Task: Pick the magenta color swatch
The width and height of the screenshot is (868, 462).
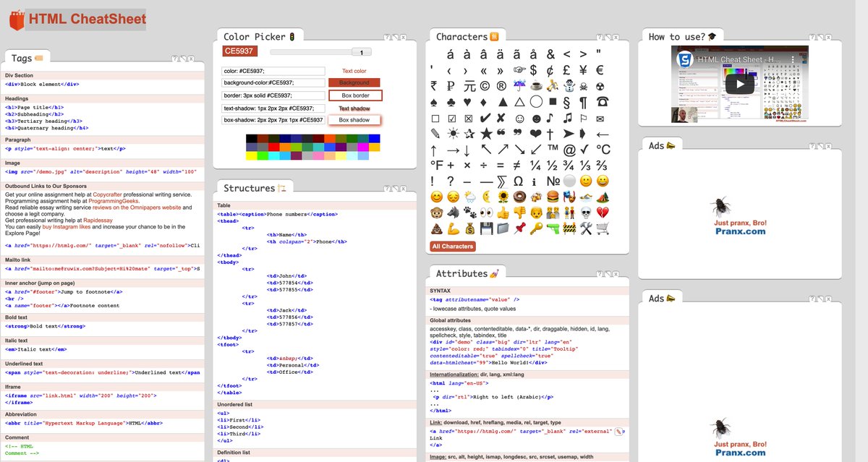Action: coord(363,147)
